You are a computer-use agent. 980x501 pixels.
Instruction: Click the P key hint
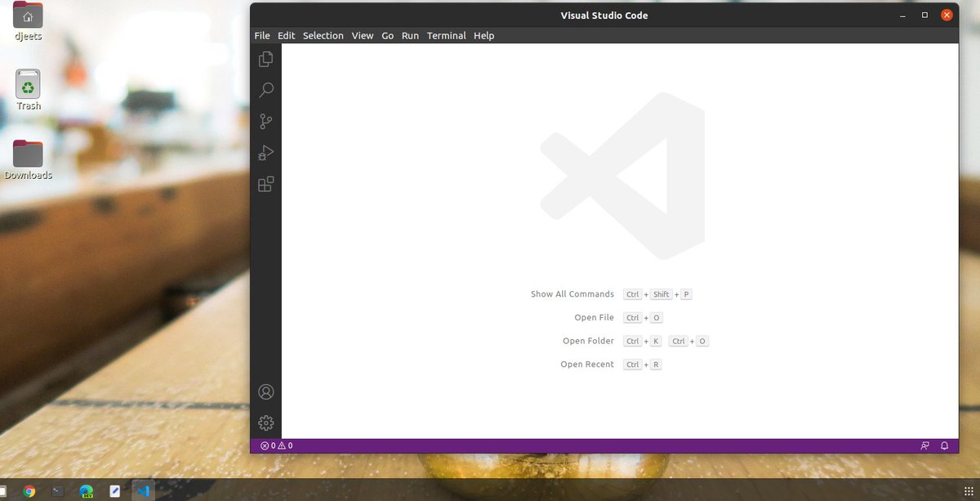click(x=687, y=294)
